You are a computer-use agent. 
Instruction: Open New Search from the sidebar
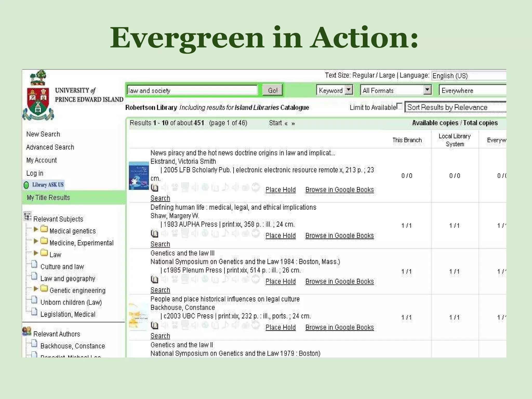pyautogui.click(x=43, y=134)
